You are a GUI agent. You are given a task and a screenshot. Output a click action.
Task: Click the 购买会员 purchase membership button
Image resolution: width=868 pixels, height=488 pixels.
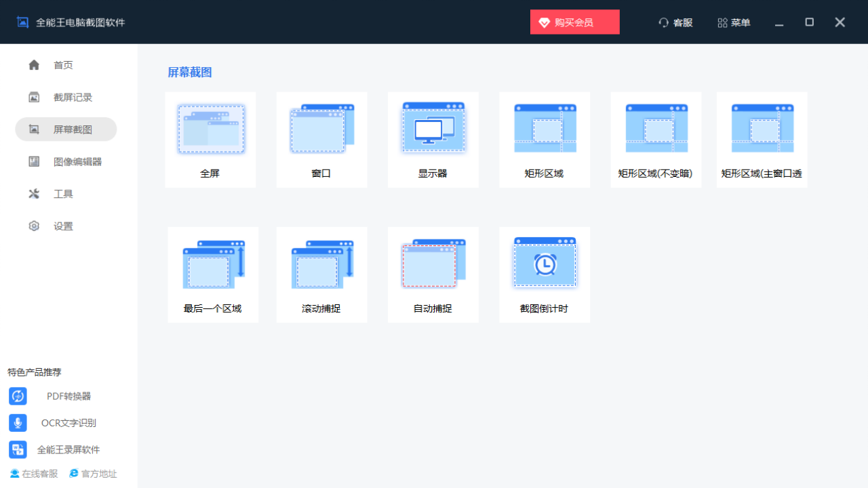click(x=574, y=22)
